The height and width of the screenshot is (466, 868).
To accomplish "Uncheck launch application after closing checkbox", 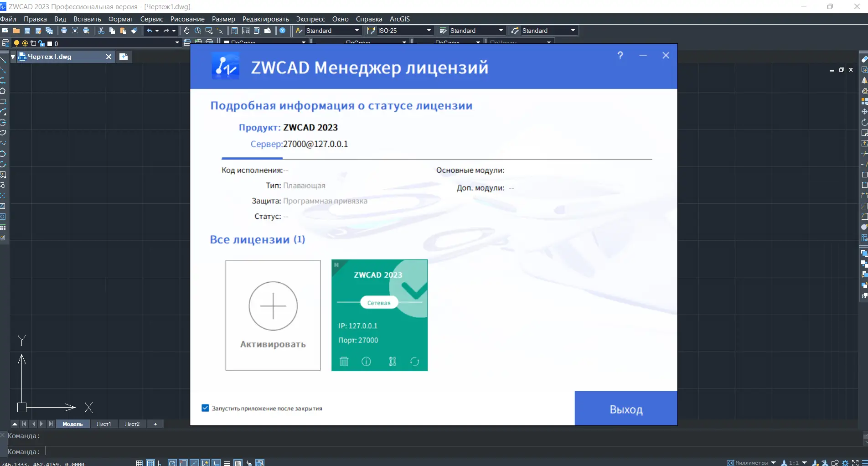I will 205,408.
